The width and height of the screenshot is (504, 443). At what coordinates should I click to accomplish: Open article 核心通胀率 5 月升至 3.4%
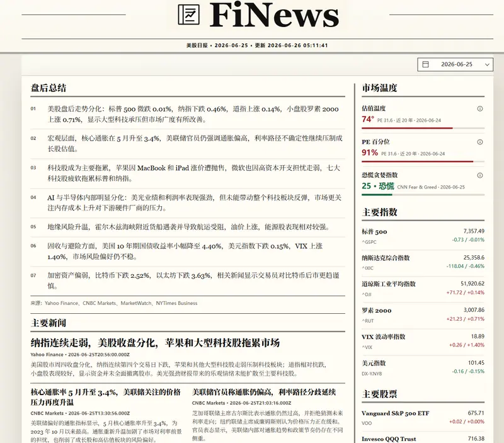(106, 397)
